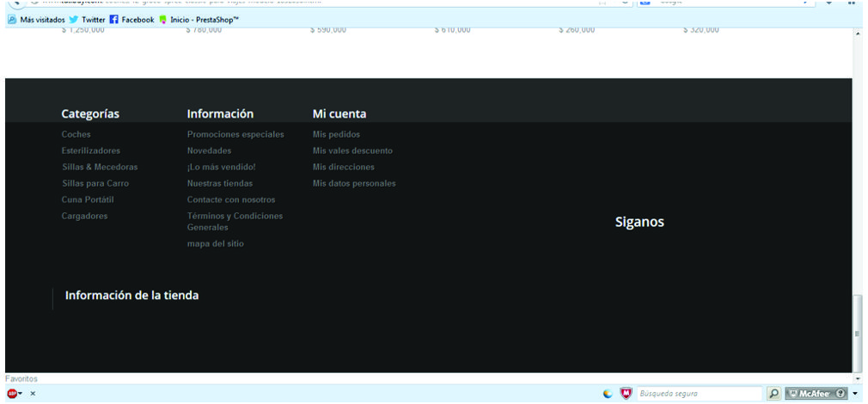
Task: Click the $ 320,000 price
Action: click(700, 30)
